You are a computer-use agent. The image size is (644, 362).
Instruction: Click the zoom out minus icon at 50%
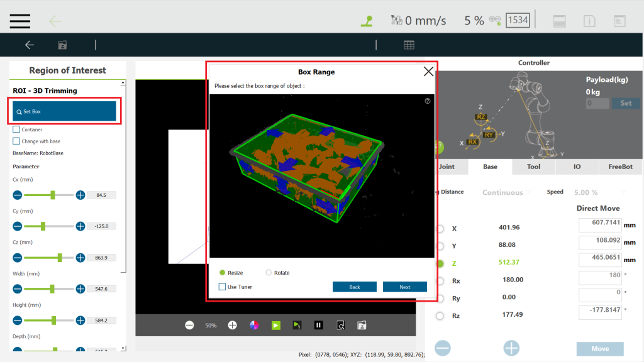coord(189,325)
